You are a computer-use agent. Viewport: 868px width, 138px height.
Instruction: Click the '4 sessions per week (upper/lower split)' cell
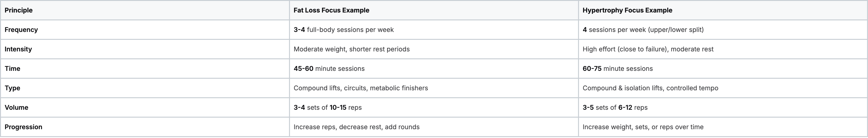pyautogui.click(x=643, y=30)
